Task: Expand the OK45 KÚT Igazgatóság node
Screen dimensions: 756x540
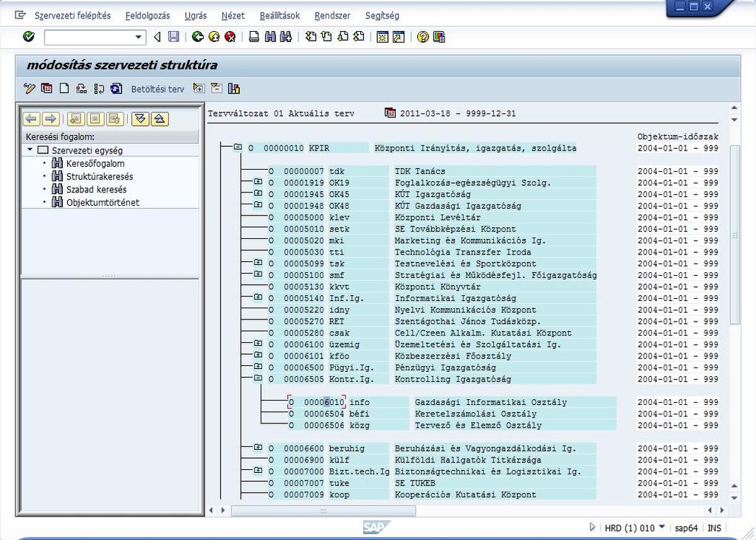Action: (x=258, y=193)
